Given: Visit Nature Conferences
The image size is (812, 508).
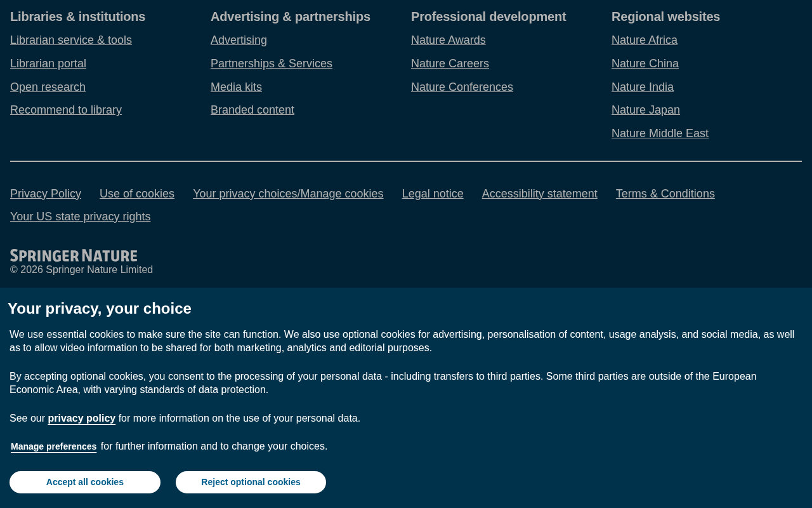Looking at the screenshot, I should tap(462, 87).
